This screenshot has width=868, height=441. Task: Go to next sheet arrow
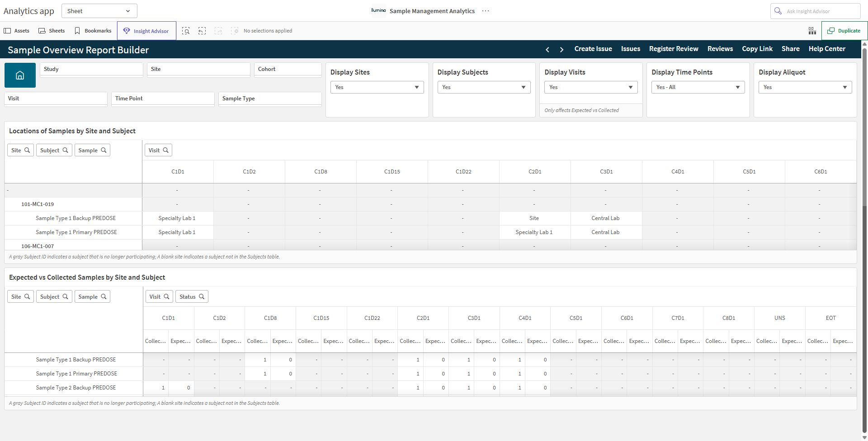pos(561,49)
